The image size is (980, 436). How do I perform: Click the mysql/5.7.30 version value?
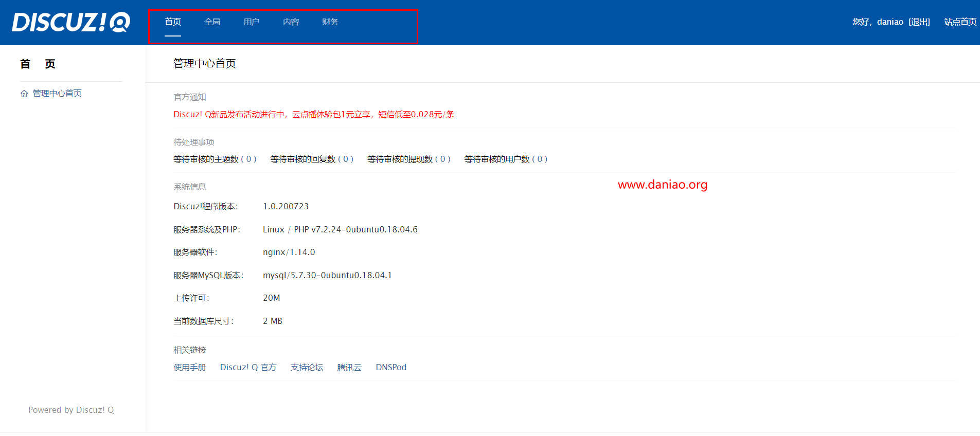coord(327,275)
